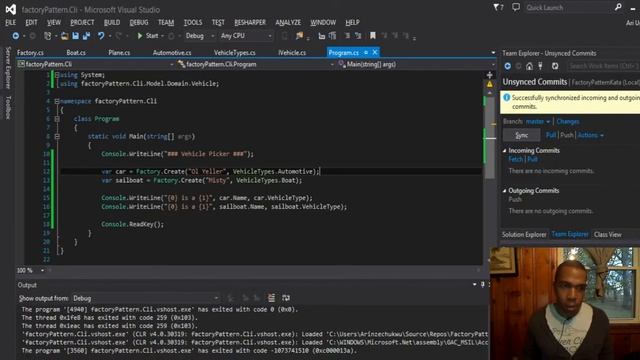Open the open-documents list dropdown arrow

tap(493, 53)
